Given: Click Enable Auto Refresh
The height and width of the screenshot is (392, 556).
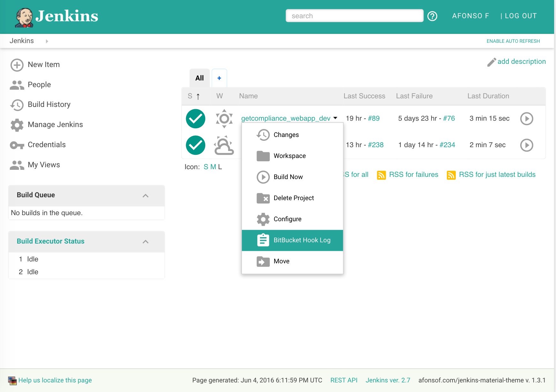Looking at the screenshot, I should (513, 41).
